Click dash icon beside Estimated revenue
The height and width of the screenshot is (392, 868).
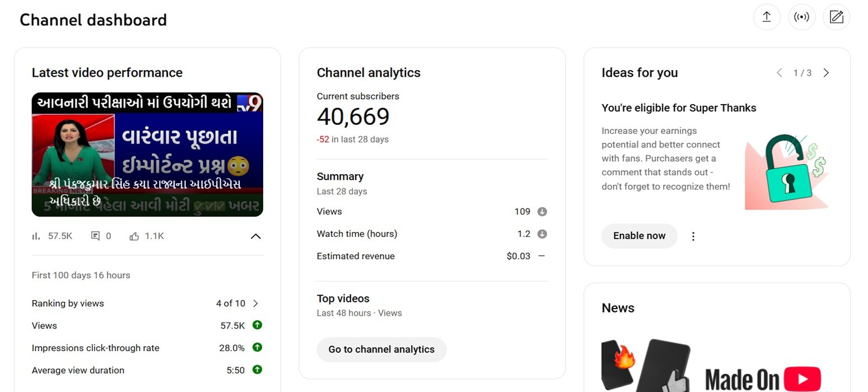click(x=542, y=256)
